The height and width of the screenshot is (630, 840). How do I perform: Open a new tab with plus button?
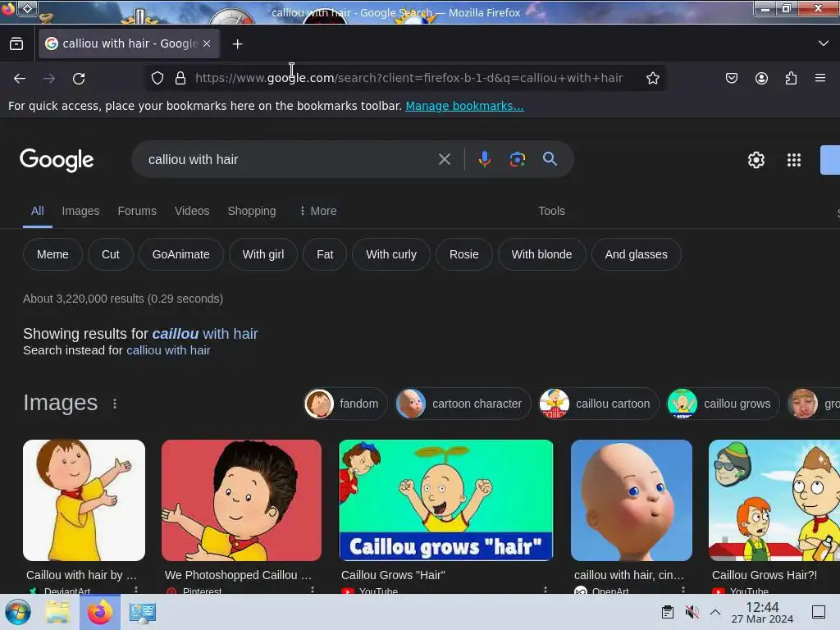click(x=237, y=44)
